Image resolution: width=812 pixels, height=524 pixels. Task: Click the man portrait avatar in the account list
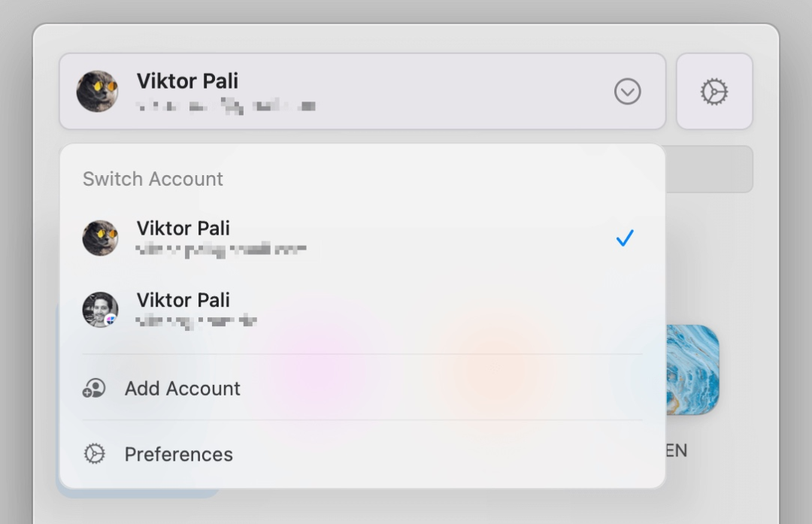99,308
